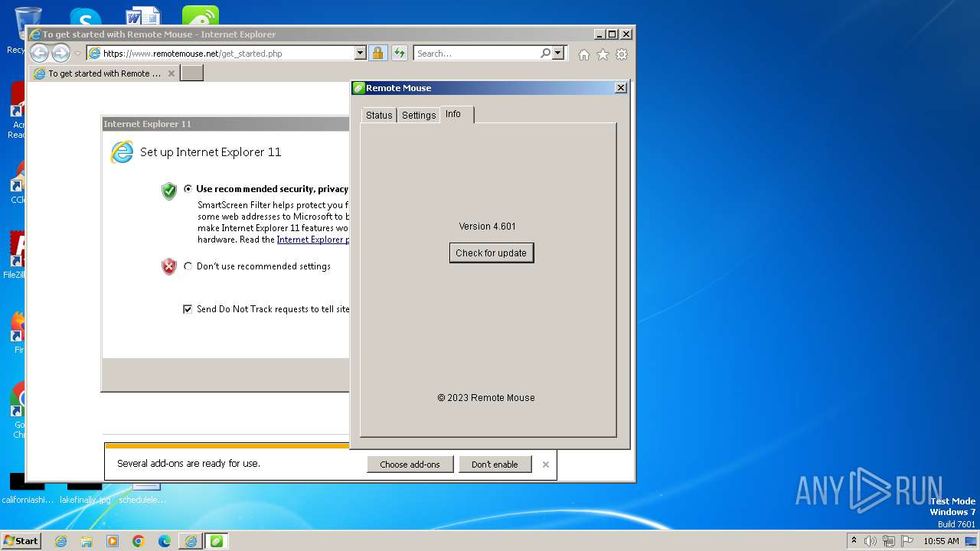Click the 10:55 AM clock

tap(941, 541)
